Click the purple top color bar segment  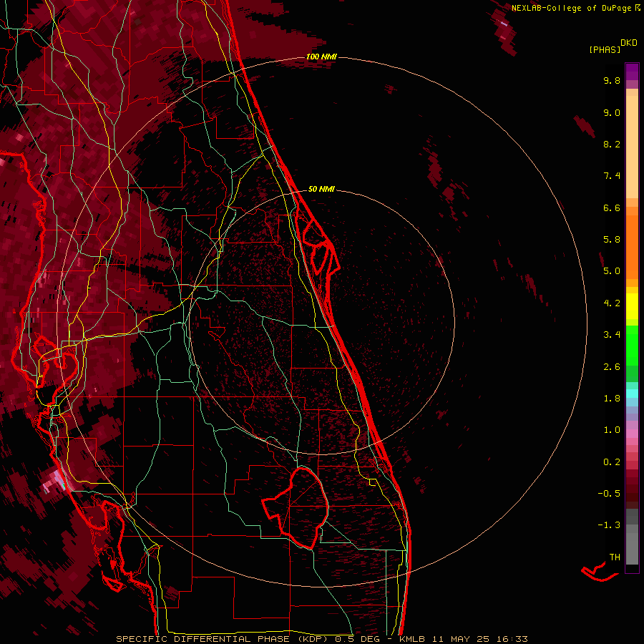point(632,72)
